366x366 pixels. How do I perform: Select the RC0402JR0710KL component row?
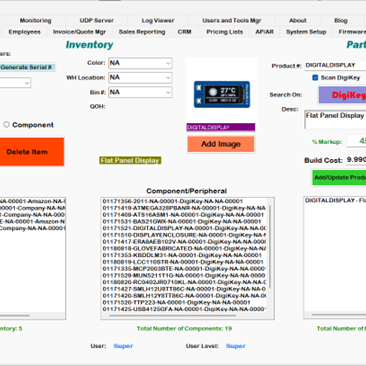(184, 282)
